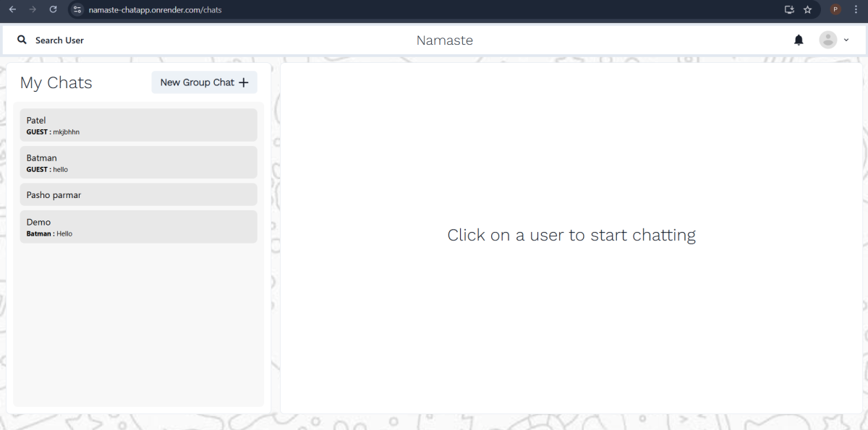Click the install app icon in address bar

(789, 9)
